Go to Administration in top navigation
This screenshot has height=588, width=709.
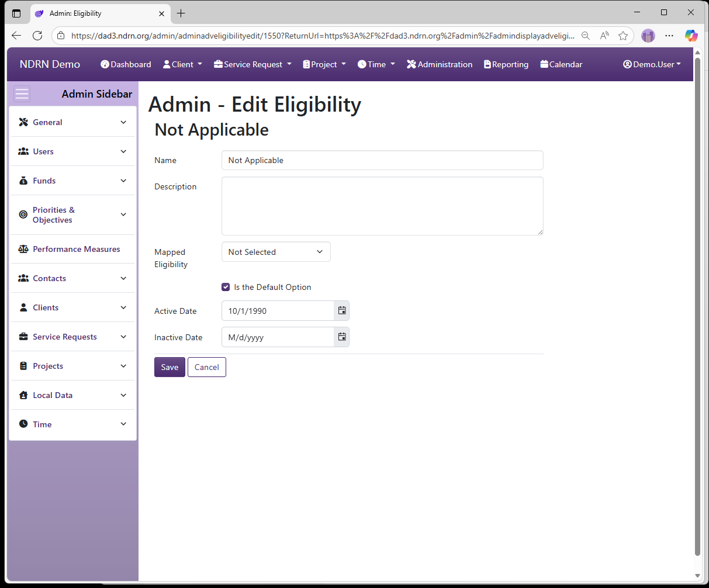click(x=440, y=64)
